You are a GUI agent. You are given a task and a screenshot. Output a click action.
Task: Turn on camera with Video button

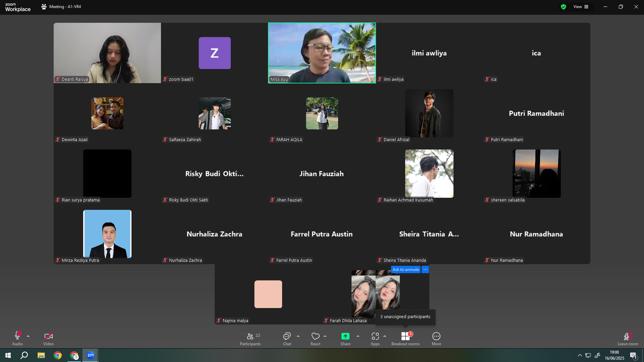pos(48,339)
